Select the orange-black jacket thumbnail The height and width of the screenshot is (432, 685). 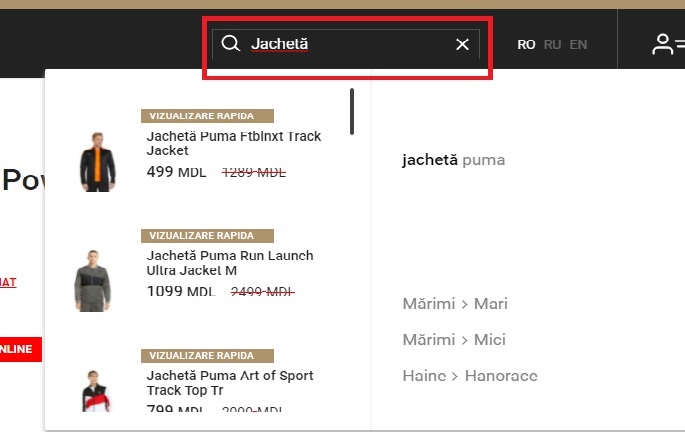97,162
